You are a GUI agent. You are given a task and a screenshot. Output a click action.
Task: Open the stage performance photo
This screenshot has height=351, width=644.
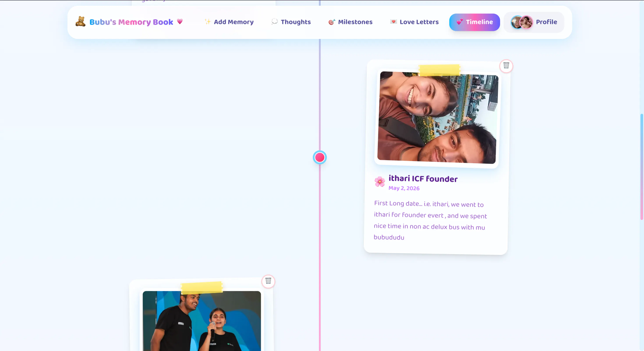click(x=202, y=321)
